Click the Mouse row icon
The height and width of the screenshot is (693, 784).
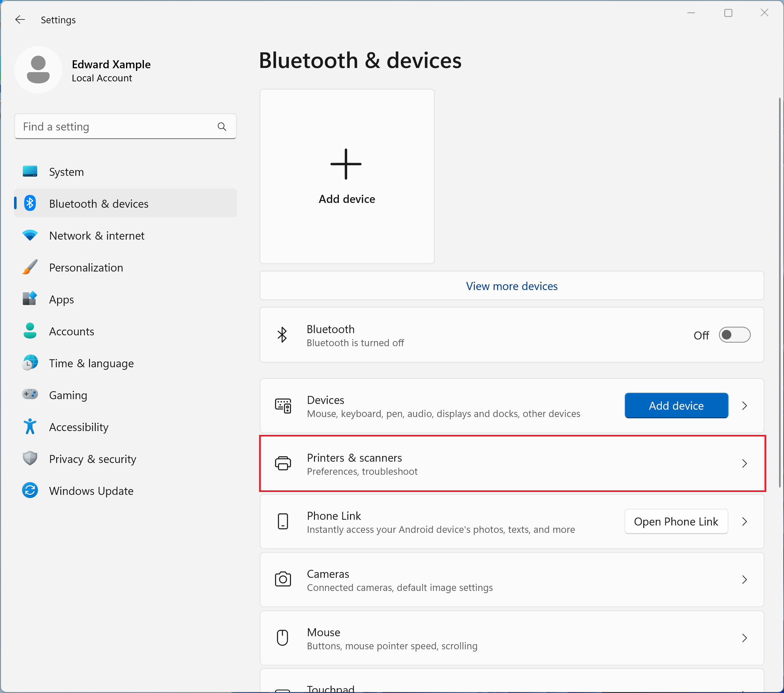click(283, 637)
